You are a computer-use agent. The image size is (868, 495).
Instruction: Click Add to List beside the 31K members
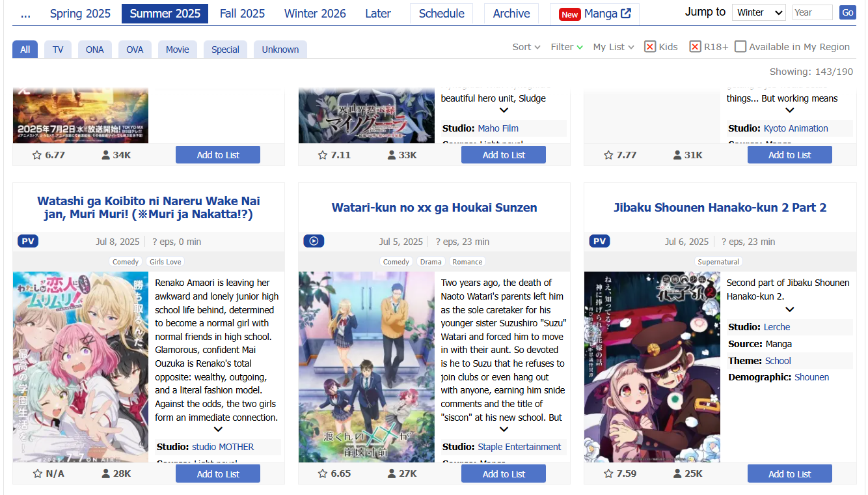click(x=789, y=155)
